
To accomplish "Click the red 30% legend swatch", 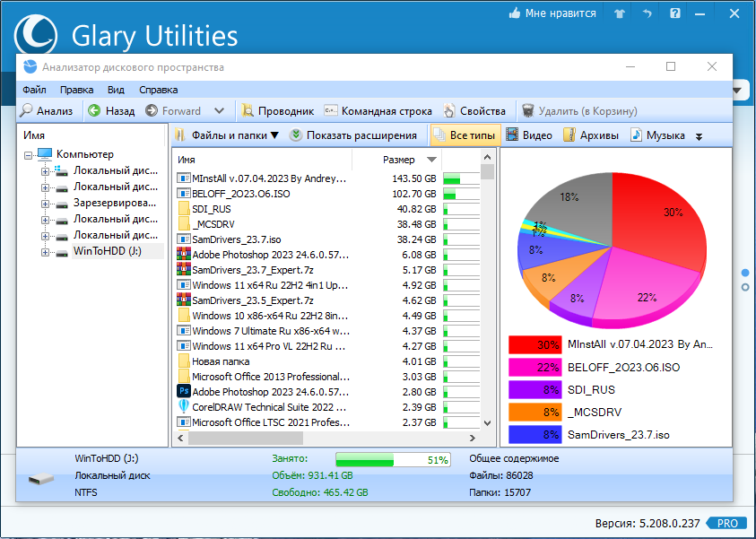I will point(534,344).
